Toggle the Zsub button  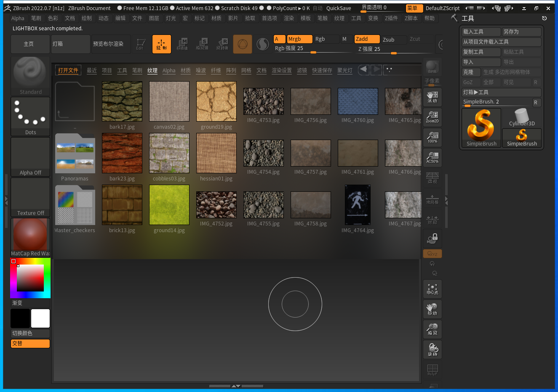[x=394, y=40]
